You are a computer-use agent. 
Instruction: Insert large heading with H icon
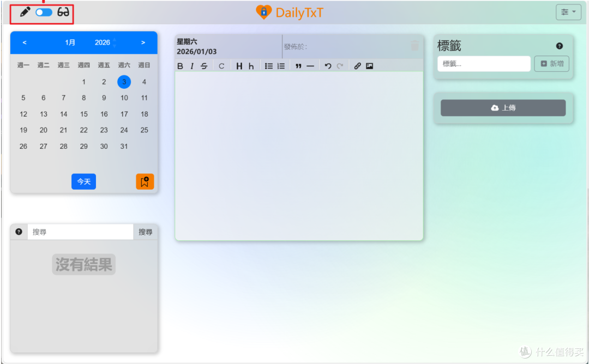tap(239, 66)
